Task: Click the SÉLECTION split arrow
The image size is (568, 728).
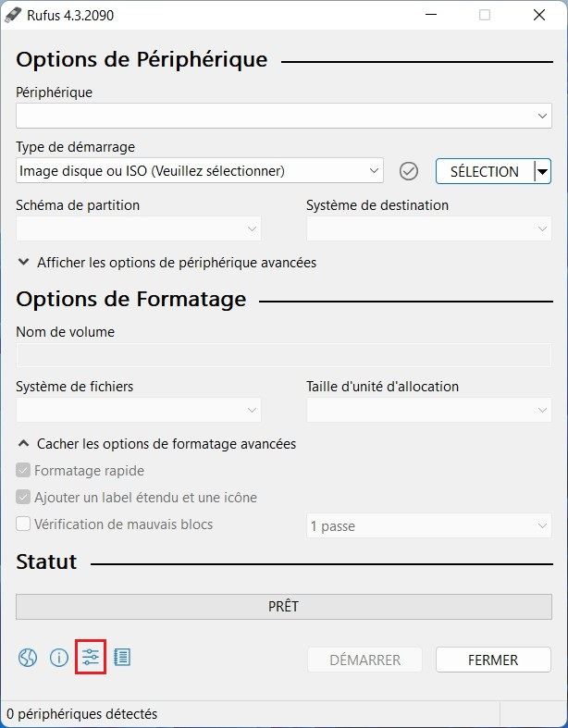Action: tap(543, 171)
